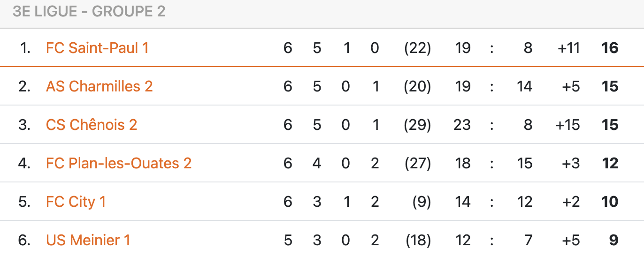Select the FC Plan-les-Ouates 2 link
Screen dimensions: 644x257
(x=119, y=163)
